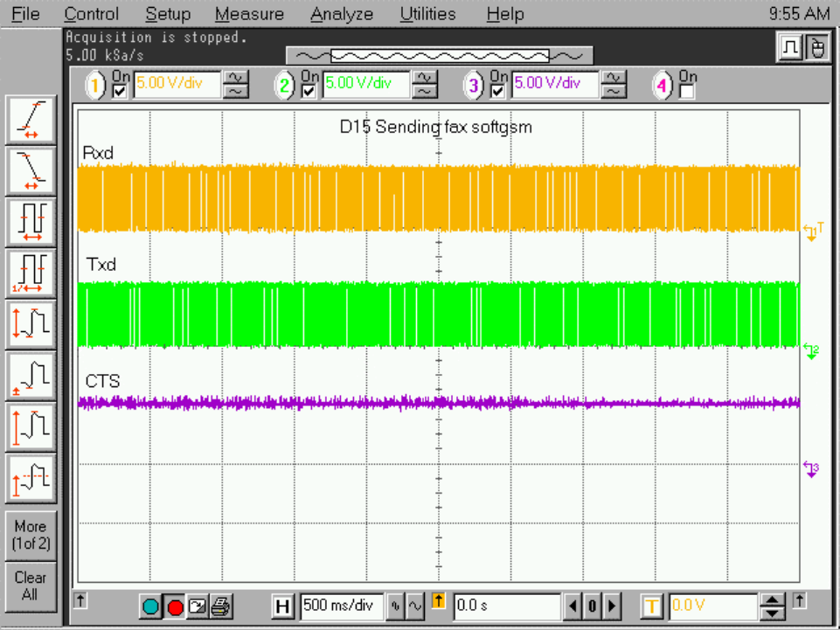Click the 500 ms/div timebase field
The height and width of the screenshot is (630, 840).
pos(343,606)
